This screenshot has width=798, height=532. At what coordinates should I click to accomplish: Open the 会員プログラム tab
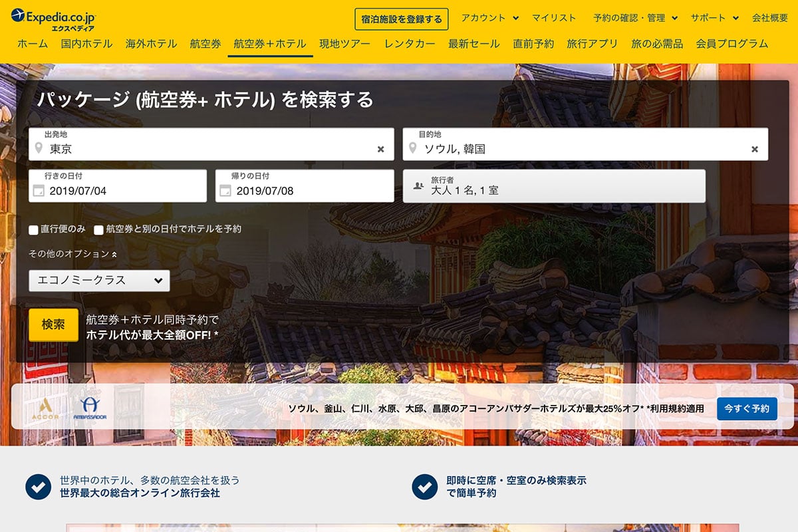tap(732, 44)
